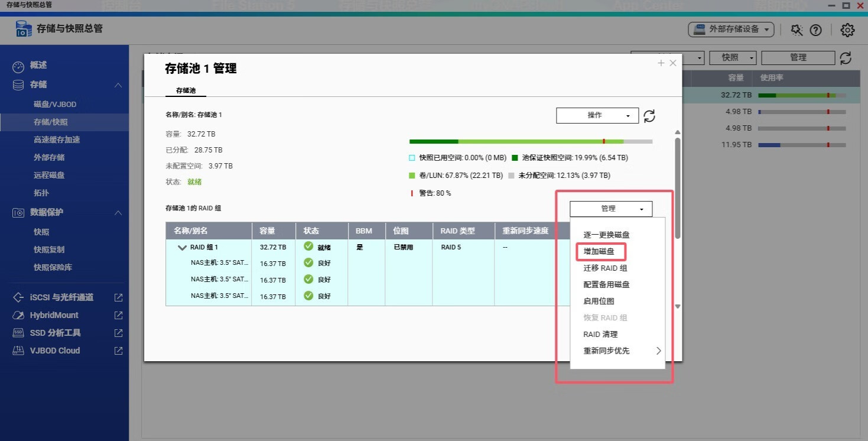
Task: Click the scrollbar down arrow in dialog
Action: click(x=678, y=306)
